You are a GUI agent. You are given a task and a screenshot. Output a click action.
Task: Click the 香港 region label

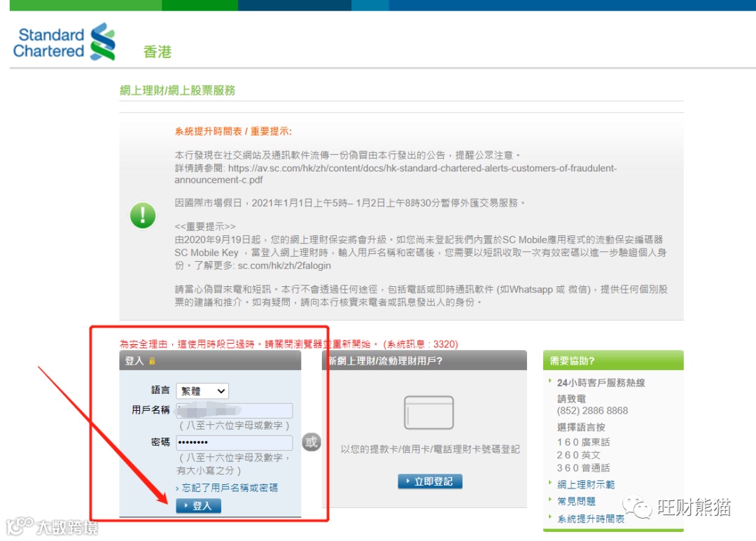pyautogui.click(x=157, y=52)
